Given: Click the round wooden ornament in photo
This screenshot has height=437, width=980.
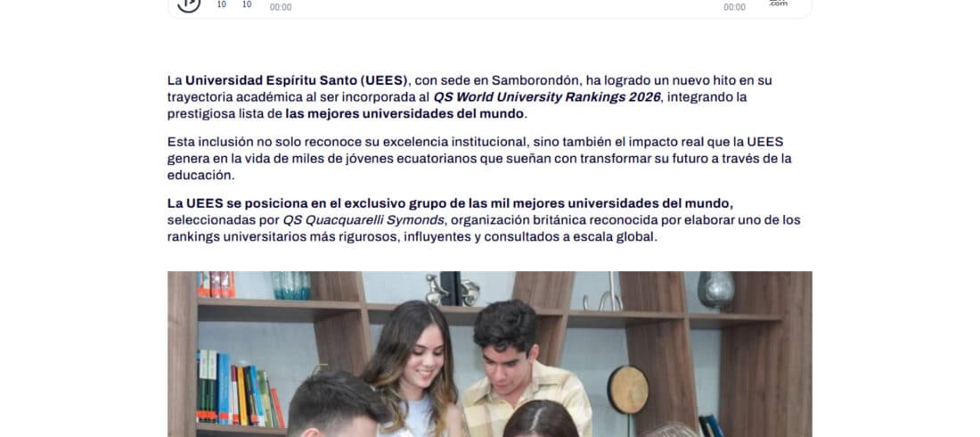Looking at the screenshot, I should point(627,390).
